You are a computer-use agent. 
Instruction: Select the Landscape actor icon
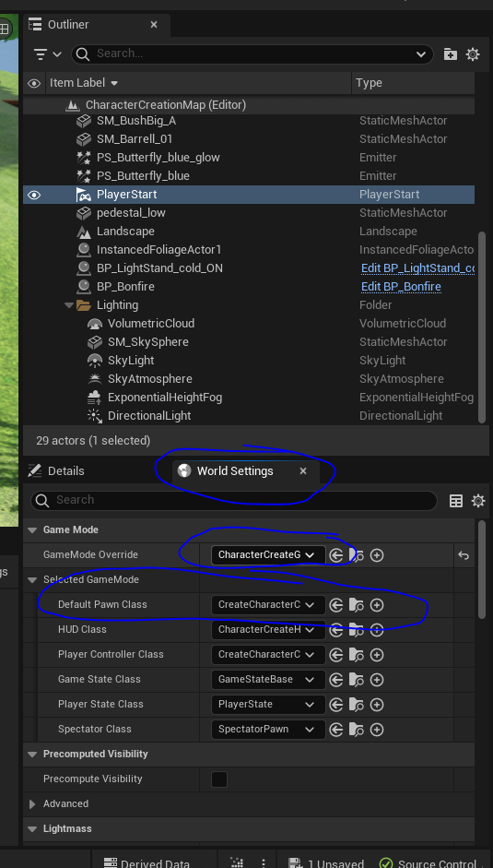tap(84, 232)
